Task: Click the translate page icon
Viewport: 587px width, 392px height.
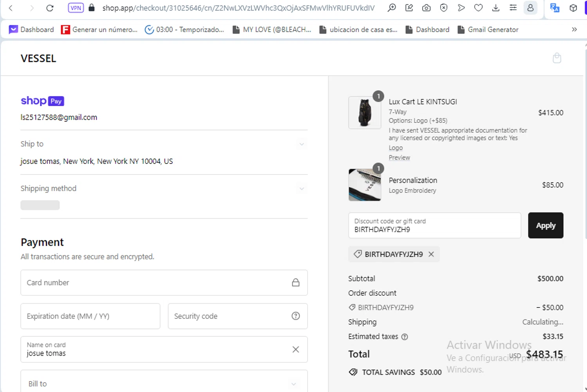Action: coord(554,8)
